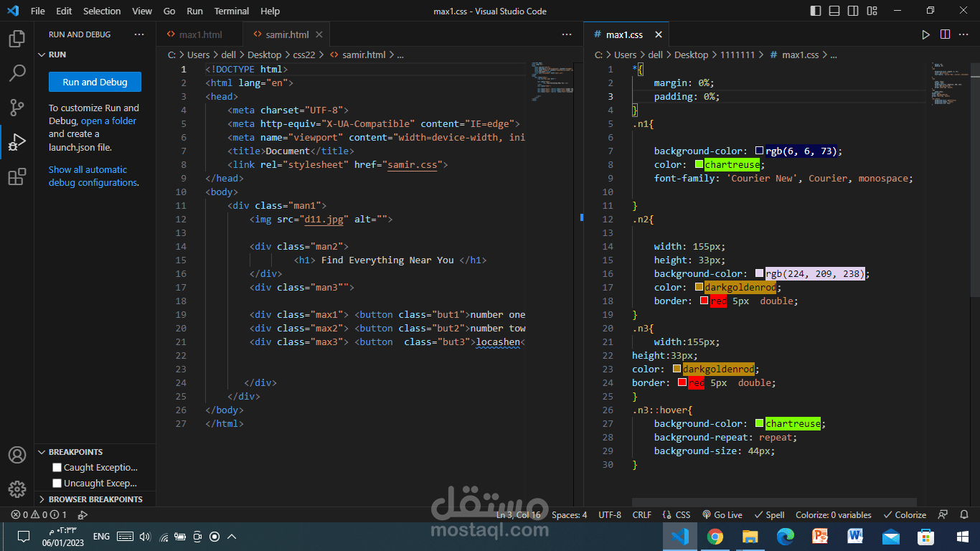This screenshot has height=551, width=980.
Task: Expand the BROWSER BREAKPOINTS section
Action: pyautogui.click(x=95, y=499)
